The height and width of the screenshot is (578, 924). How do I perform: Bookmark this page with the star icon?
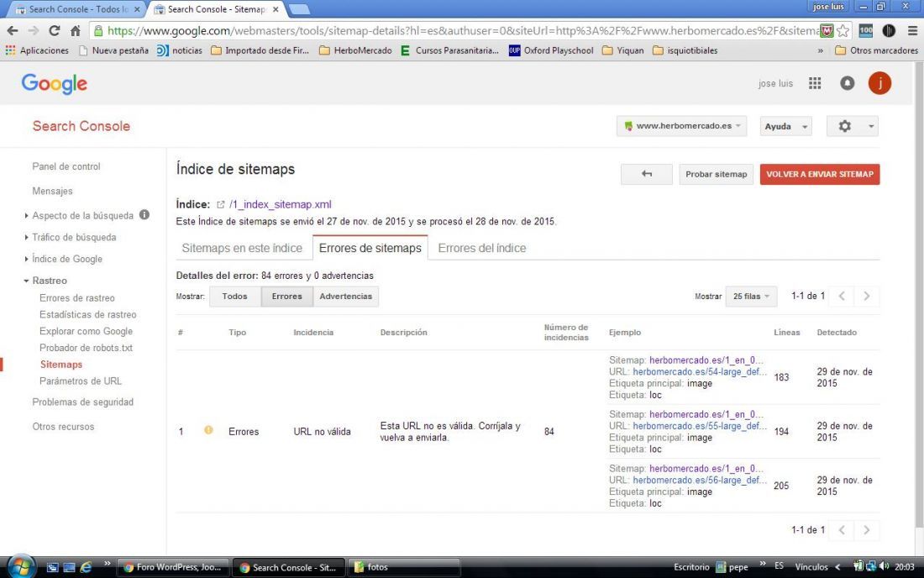(x=843, y=30)
